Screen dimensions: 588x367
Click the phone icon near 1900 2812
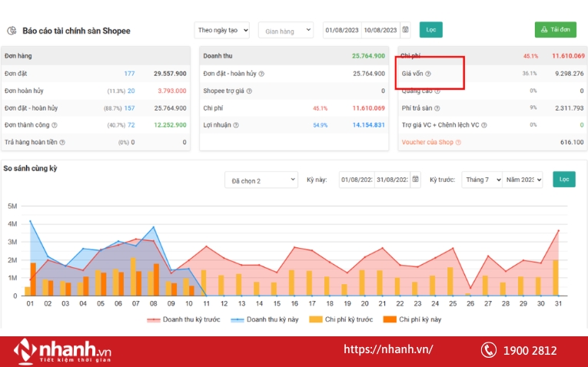(489, 350)
